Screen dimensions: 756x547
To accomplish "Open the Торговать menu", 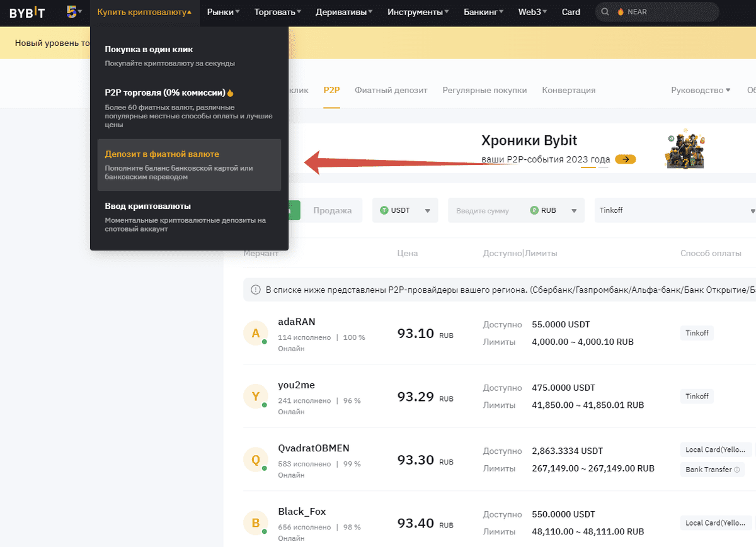I will pos(278,12).
